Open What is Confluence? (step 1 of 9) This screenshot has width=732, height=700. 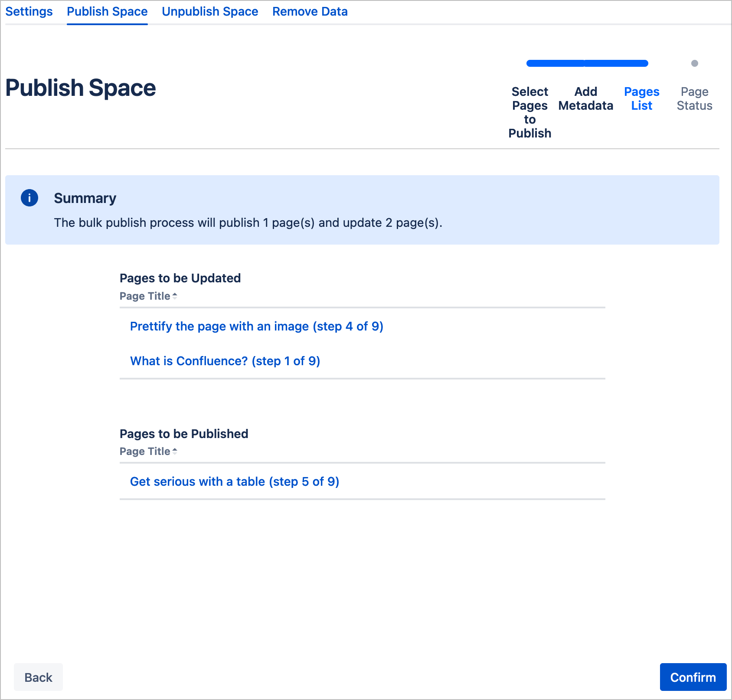(x=225, y=361)
